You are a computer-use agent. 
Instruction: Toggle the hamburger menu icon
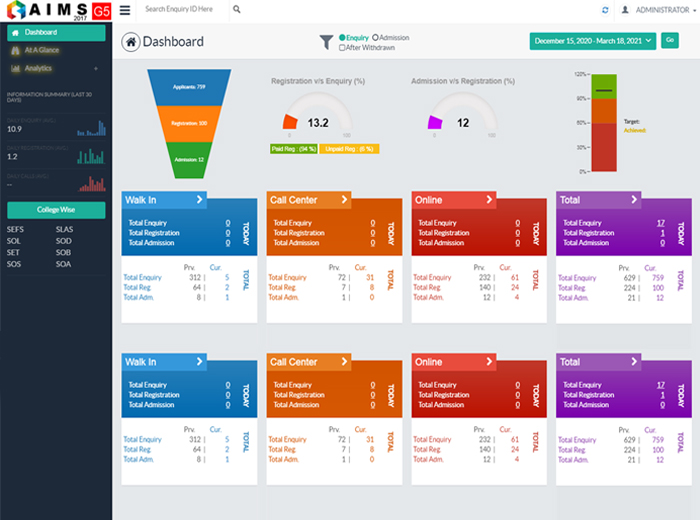(x=125, y=10)
